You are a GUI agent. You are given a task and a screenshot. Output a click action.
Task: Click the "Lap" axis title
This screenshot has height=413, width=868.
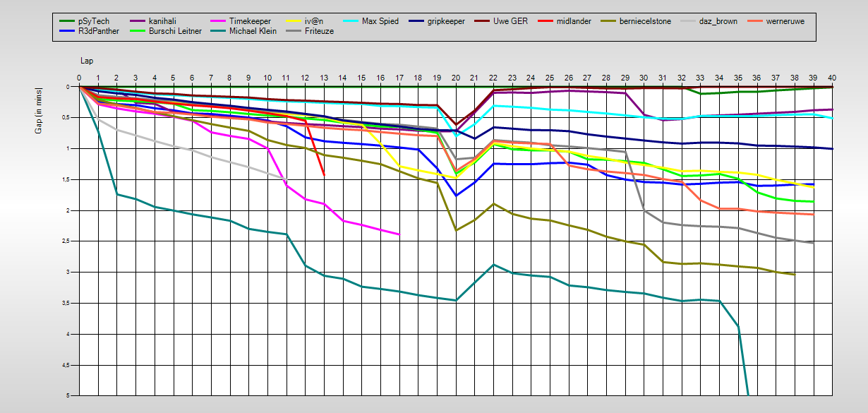pos(86,61)
